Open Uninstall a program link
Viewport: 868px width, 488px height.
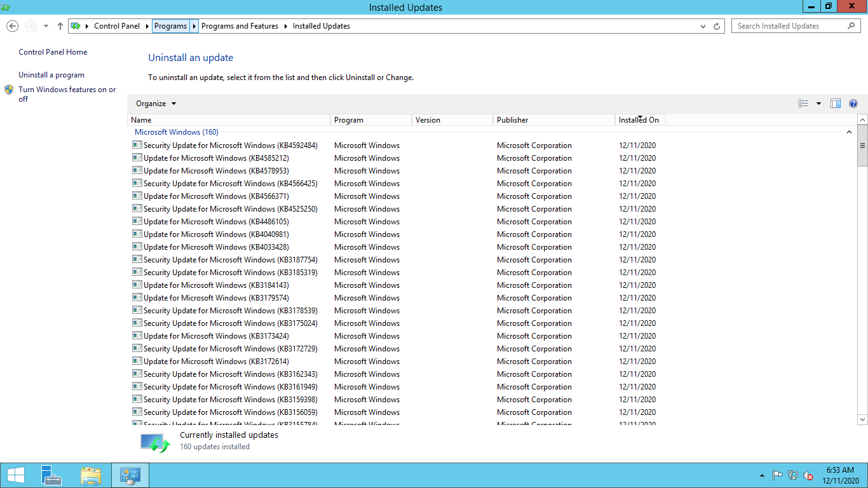51,75
